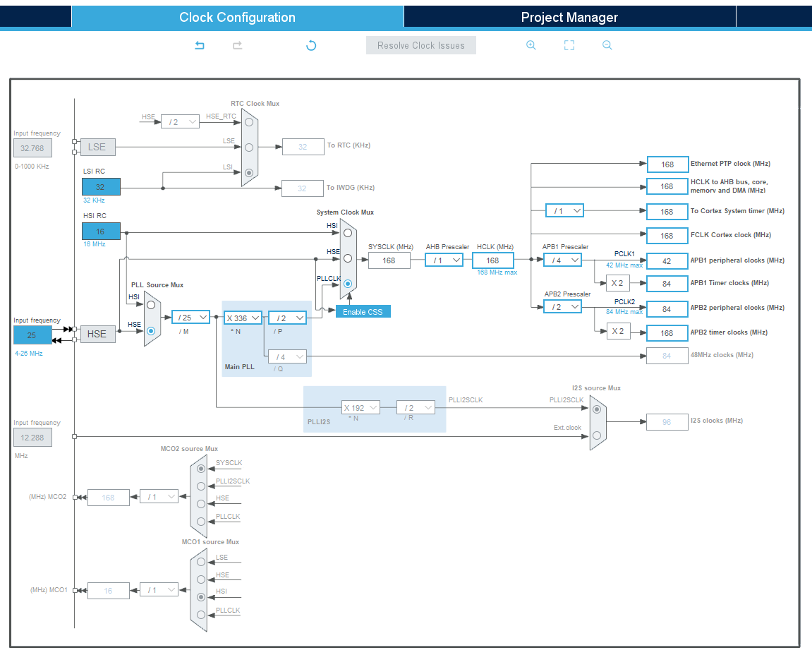
Task: Open the PLL multiplier X 336 dropdown
Action: click(243, 318)
